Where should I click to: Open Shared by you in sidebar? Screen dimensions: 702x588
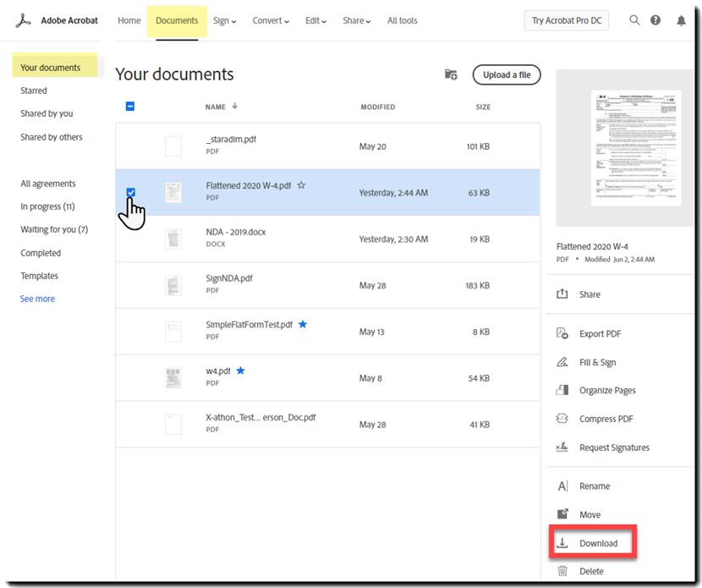click(x=47, y=113)
